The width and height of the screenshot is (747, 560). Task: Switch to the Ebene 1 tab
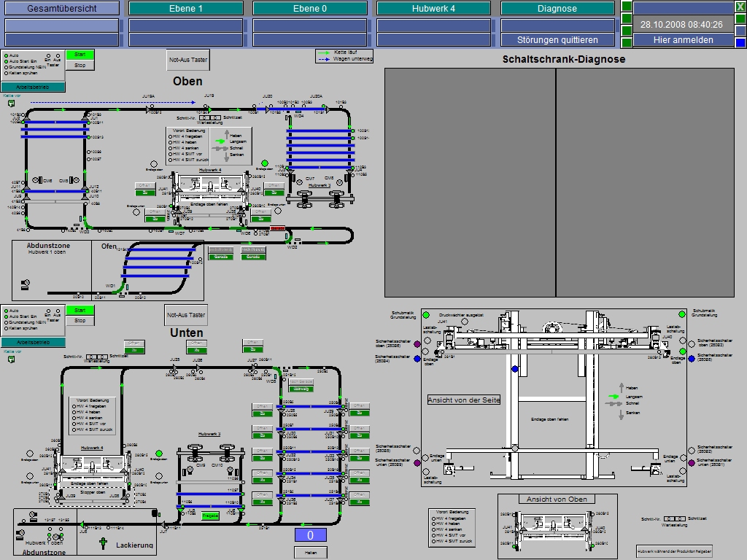(x=186, y=8)
